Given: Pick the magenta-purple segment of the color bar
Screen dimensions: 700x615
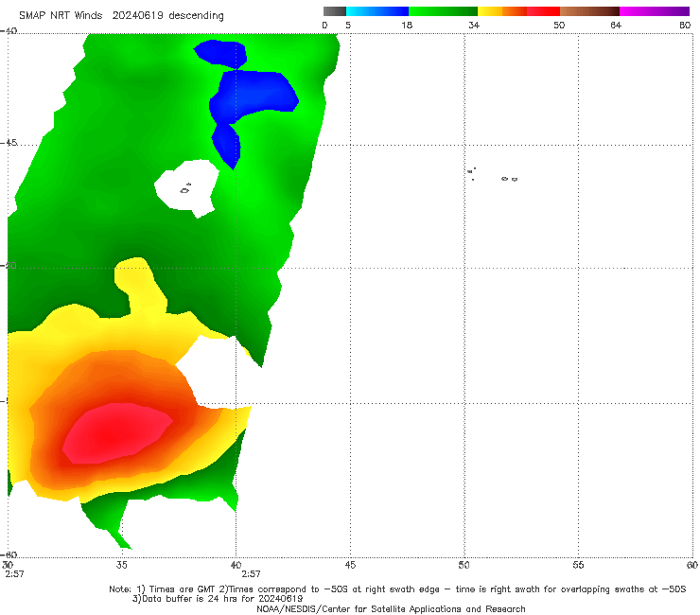Looking at the screenshot, I should point(655,11).
